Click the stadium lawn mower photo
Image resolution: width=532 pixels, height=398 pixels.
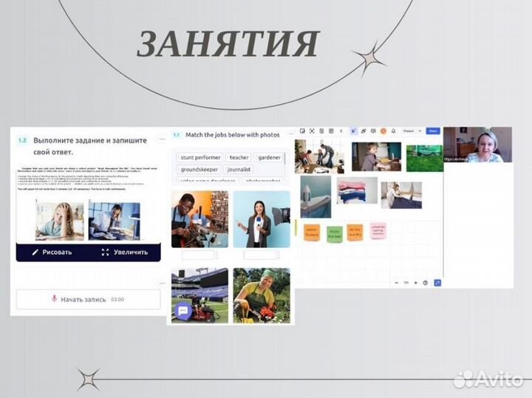pyautogui.click(x=199, y=295)
